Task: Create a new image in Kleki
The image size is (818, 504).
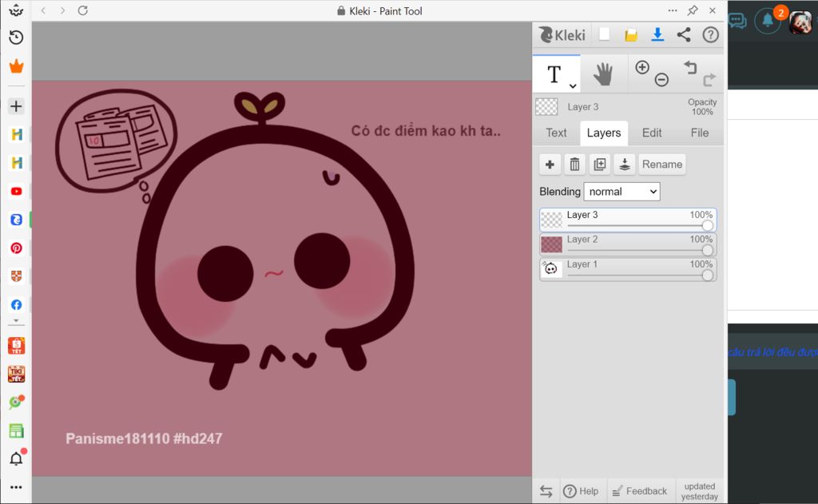Action: coord(604,34)
